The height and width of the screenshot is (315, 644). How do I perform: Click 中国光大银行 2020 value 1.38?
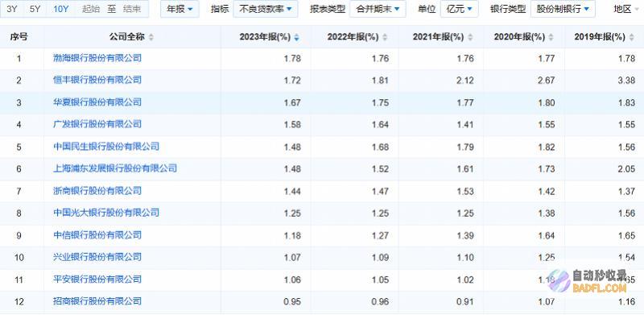546,213
